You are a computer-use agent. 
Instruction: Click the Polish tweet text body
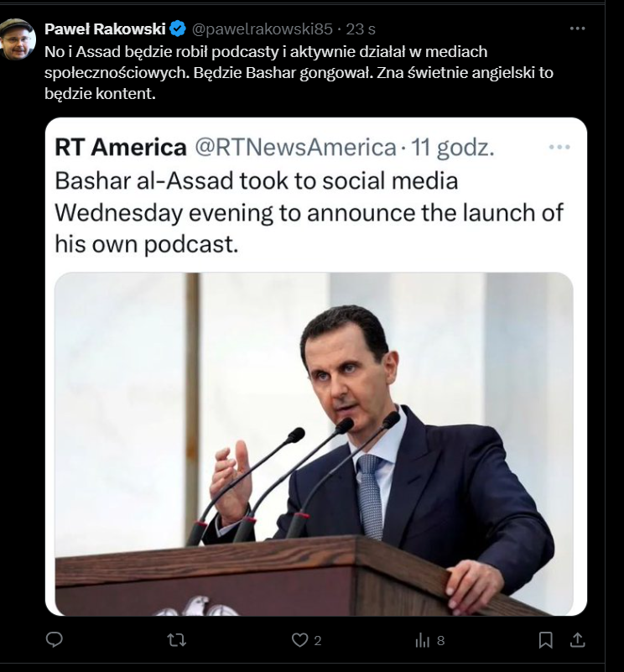click(x=299, y=72)
